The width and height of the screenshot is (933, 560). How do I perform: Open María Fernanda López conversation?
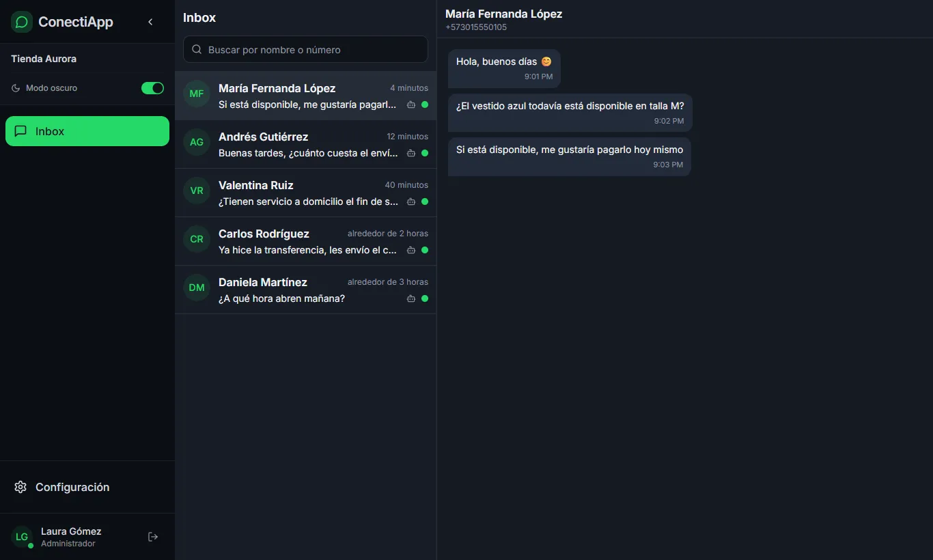click(x=305, y=96)
